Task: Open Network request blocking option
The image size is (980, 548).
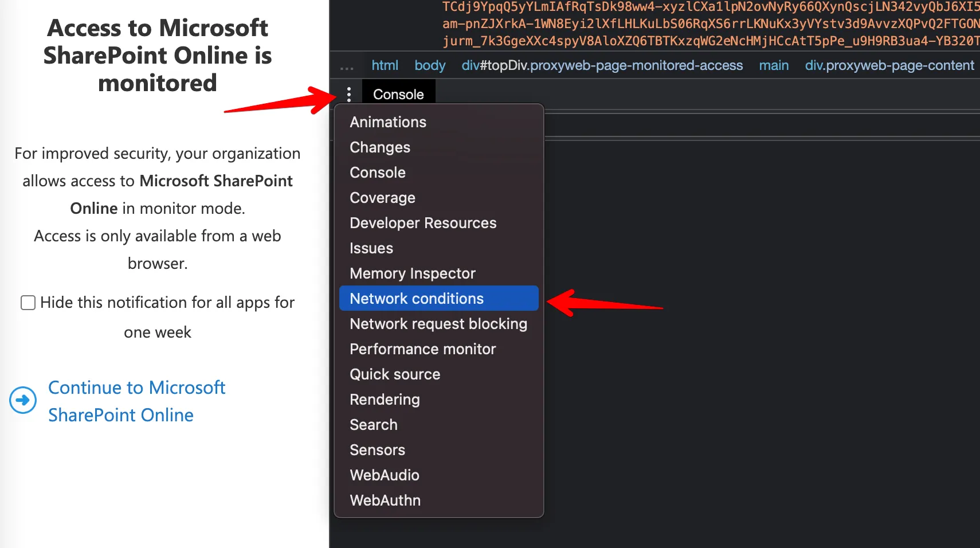Action: (x=438, y=324)
